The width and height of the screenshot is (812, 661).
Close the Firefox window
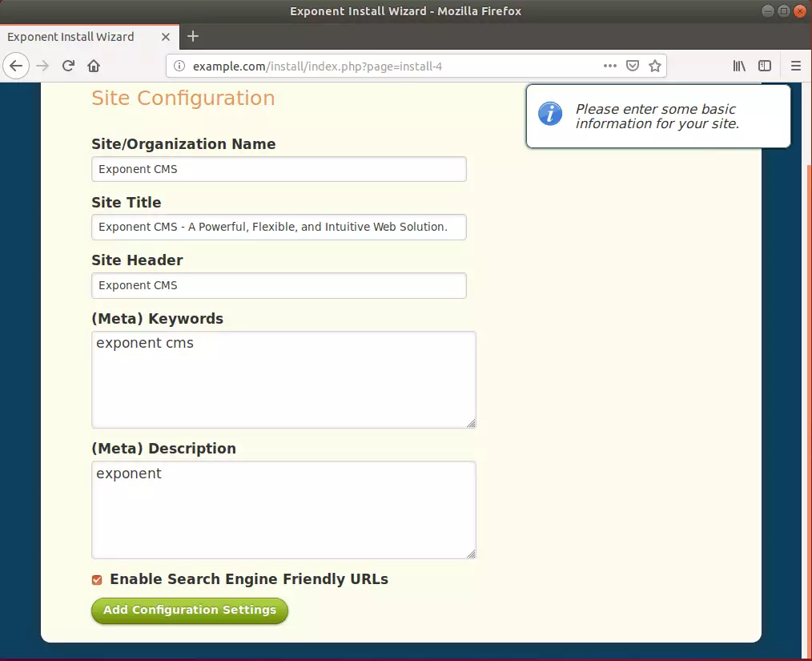tap(799, 11)
